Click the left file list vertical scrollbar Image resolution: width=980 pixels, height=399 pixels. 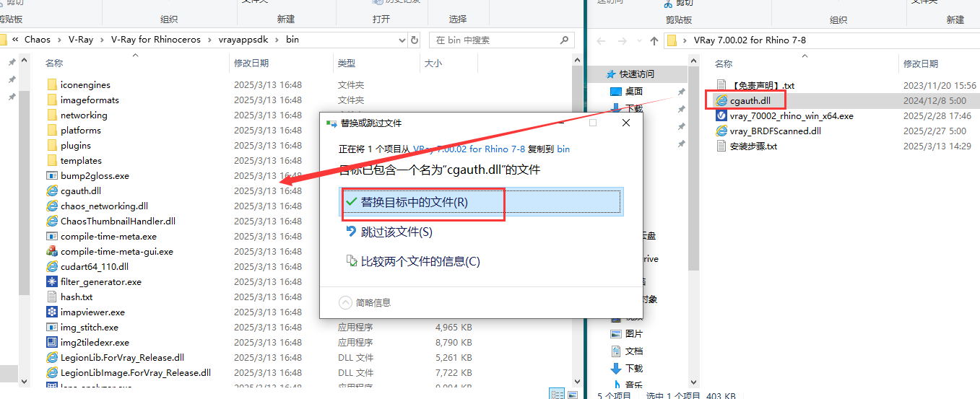24,216
